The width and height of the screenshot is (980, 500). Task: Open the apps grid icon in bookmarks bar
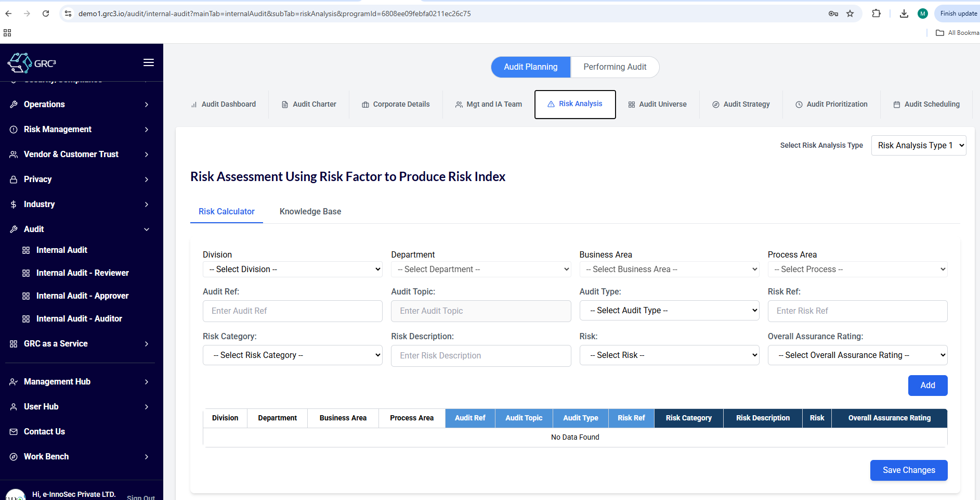click(7, 33)
